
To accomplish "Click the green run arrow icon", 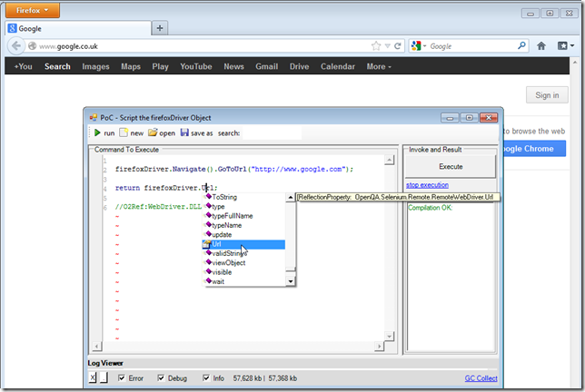I will tap(96, 132).
